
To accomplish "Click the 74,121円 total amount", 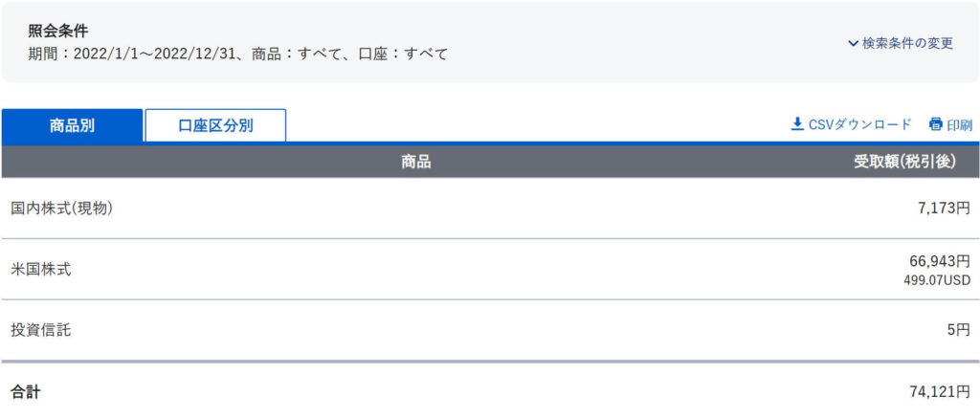I will coord(940,392).
